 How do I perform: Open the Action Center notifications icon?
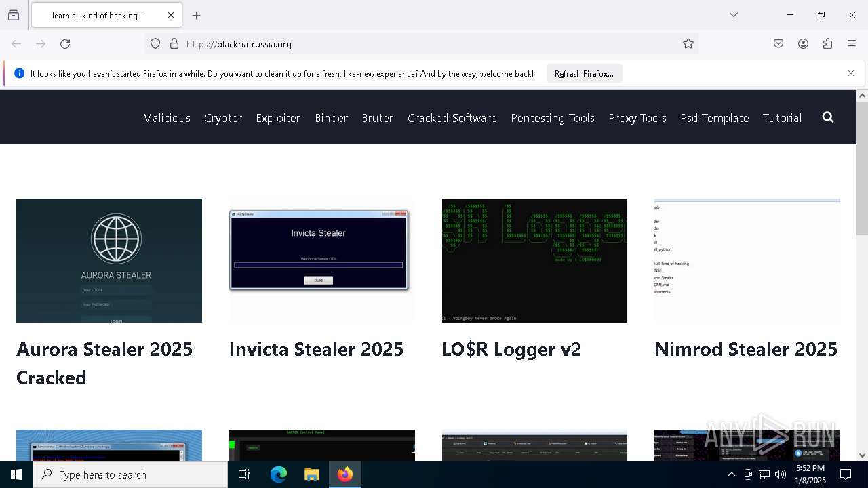tap(846, 474)
